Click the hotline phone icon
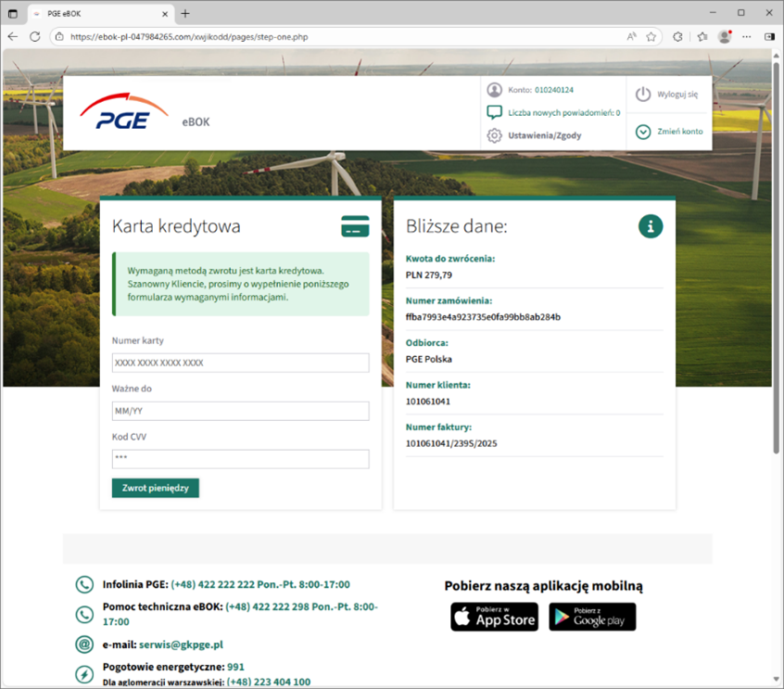 point(84,585)
